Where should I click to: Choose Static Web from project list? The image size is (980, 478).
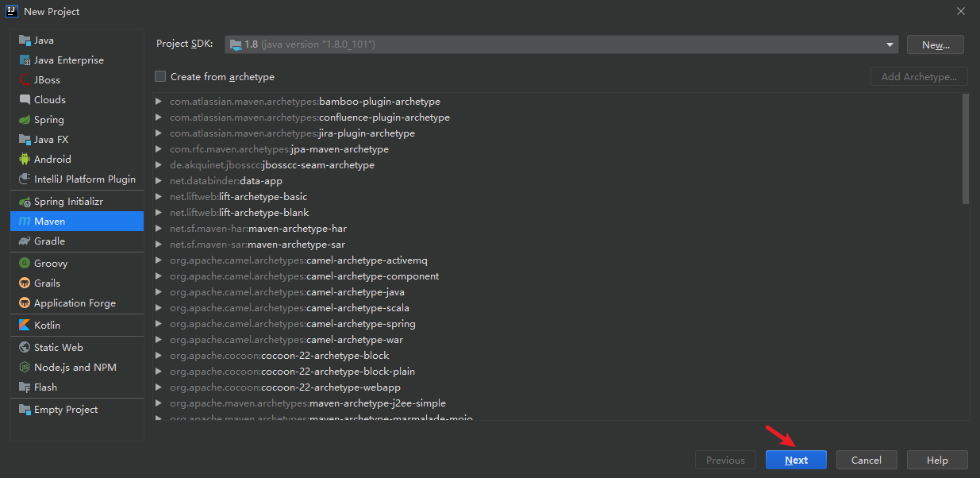[x=58, y=348]
